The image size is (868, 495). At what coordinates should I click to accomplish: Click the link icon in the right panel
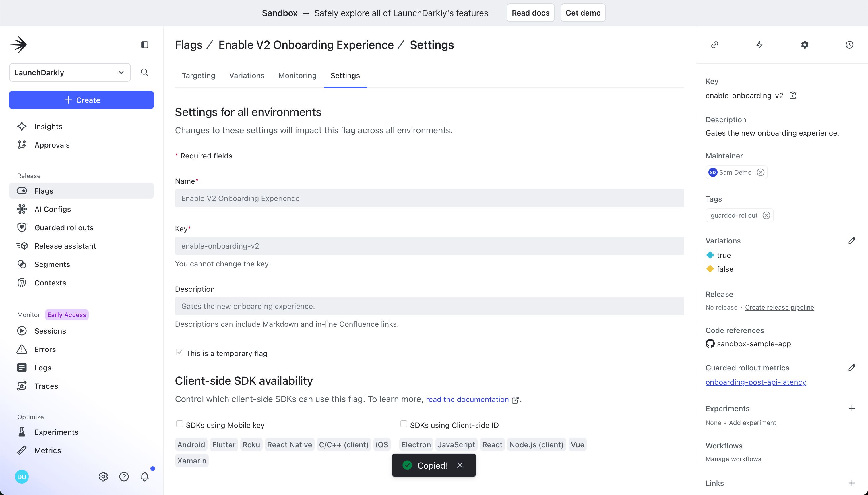click(x=715, y=45)
